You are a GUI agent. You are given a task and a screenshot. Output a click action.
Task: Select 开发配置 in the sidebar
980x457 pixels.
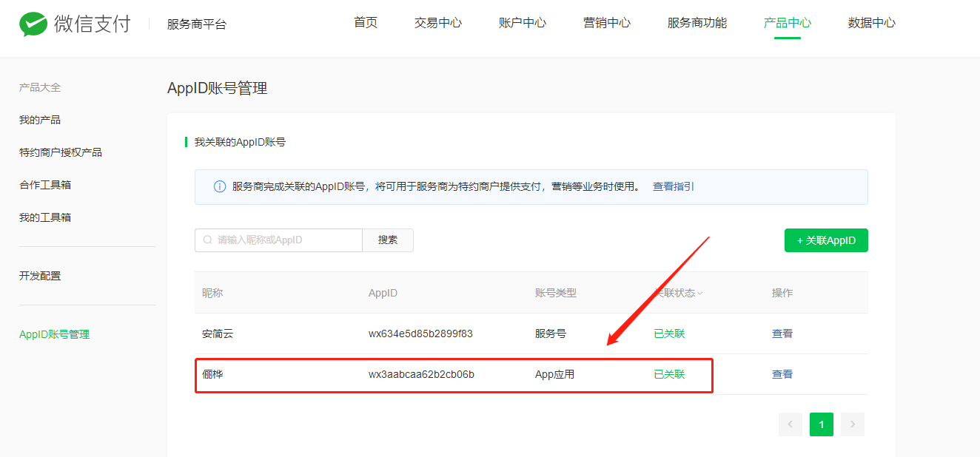pyautogui.click(x=40, y=276)
